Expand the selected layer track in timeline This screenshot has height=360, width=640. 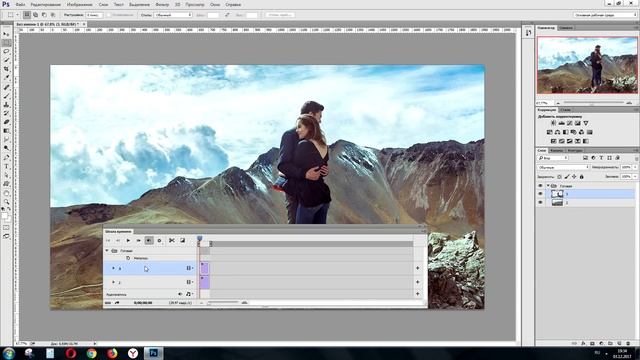(113, 268)
